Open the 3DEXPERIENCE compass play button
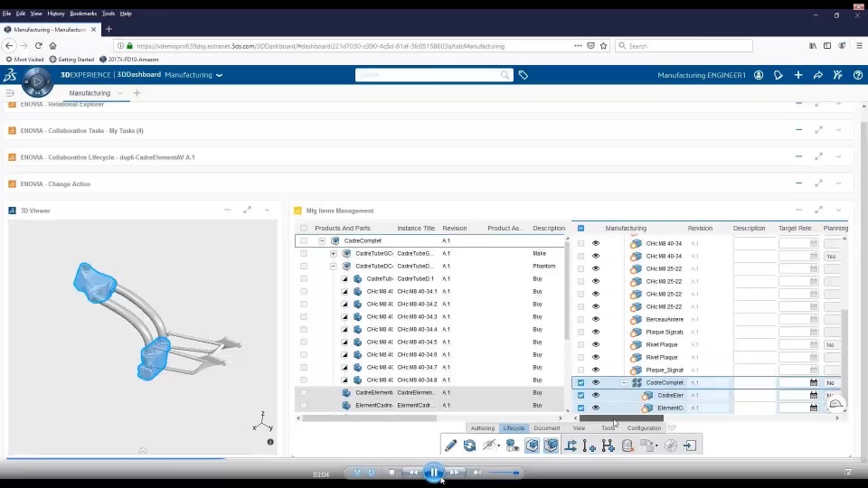 pyautogui.click(x=37, y=81)
